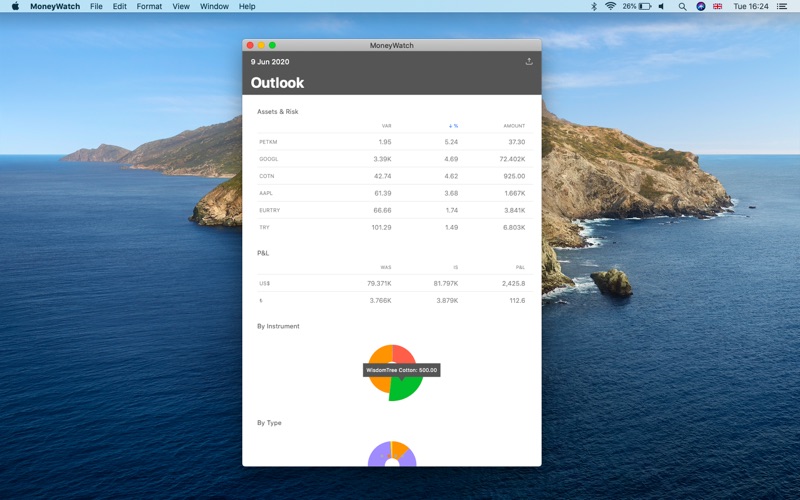Select the EURTRY asset row label

[x=269, y=210]
